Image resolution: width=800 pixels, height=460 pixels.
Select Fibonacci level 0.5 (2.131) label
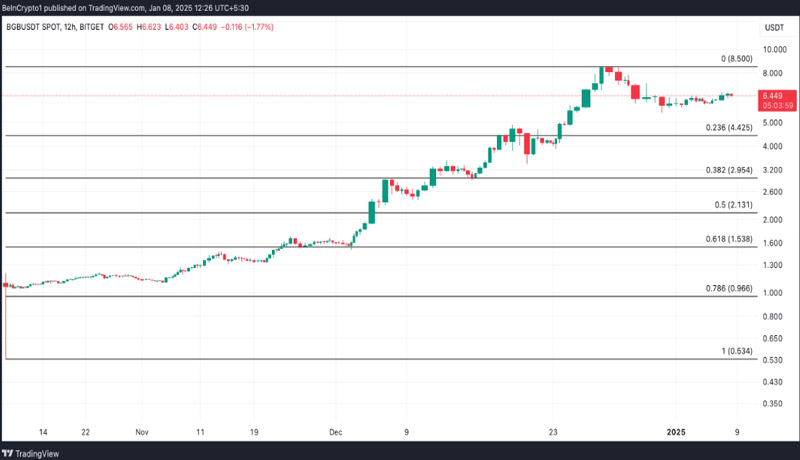(733, 205)
